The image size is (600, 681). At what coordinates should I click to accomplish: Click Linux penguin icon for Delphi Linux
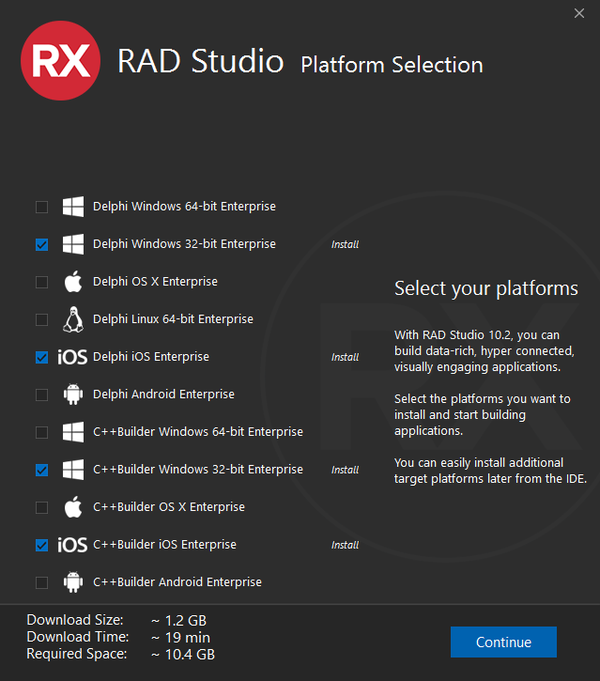pyautogui.click(x=73, y=319)
